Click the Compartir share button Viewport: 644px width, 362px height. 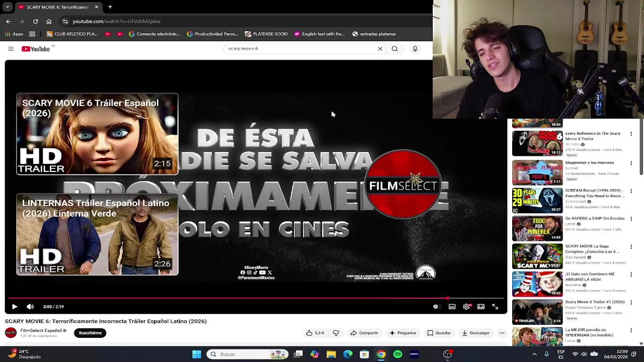coord(364,333)
